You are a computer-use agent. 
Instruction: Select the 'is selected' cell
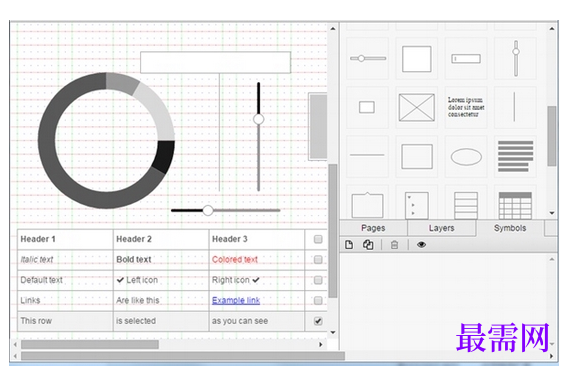[x=161, y=321]
